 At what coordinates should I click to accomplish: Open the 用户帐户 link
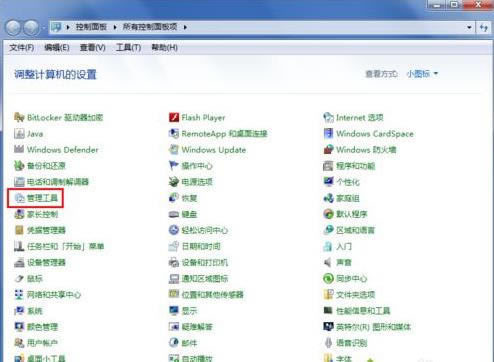pyautogui.click(x=42, y=343)
